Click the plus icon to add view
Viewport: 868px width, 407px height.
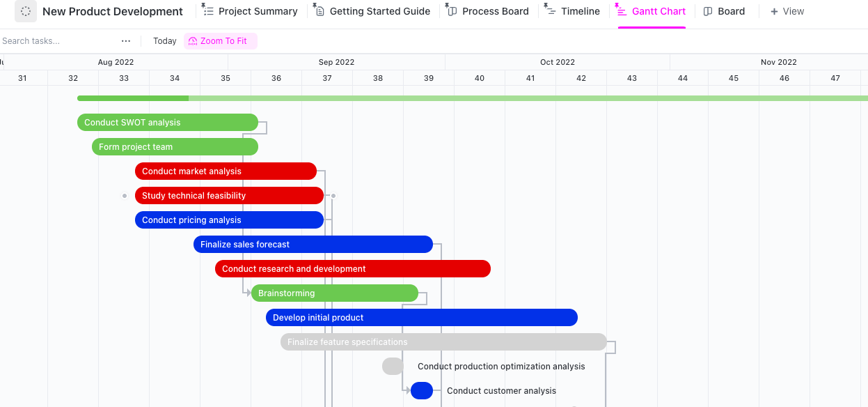tap(774, 12)
